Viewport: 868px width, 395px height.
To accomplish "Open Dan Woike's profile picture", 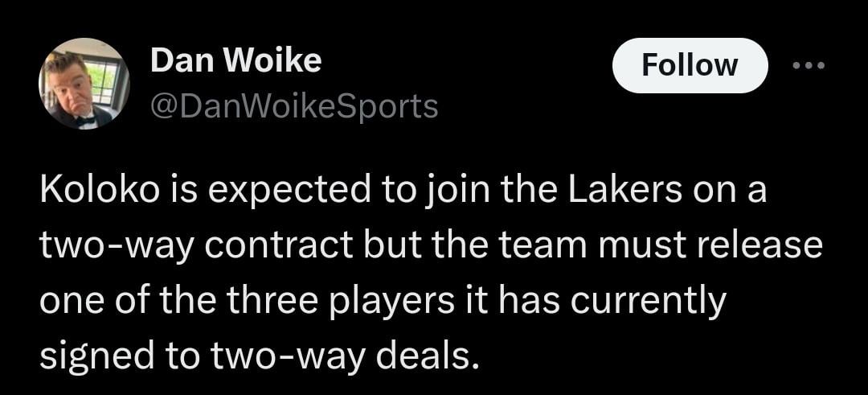I will [x=84, y=84].
